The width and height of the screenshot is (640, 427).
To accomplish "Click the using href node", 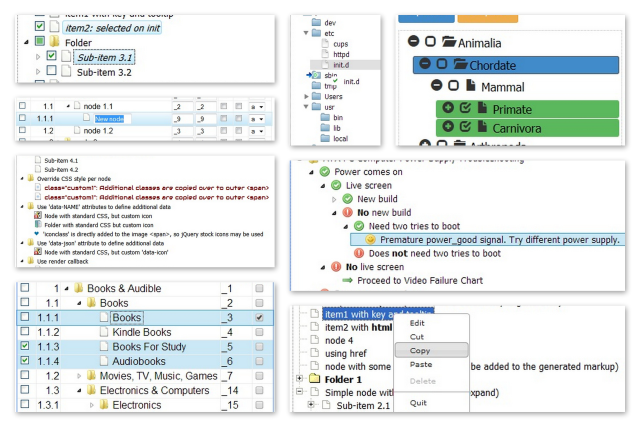I will tap(345, 353).
